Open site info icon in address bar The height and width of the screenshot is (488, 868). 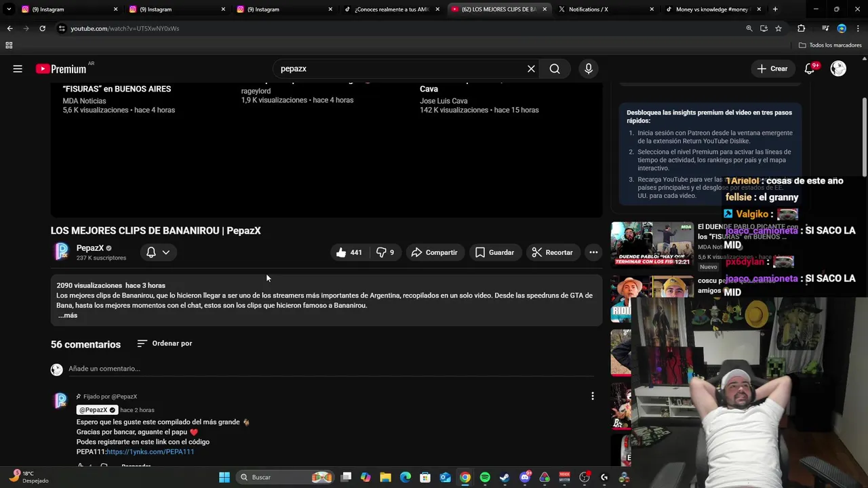coord(62,28)
